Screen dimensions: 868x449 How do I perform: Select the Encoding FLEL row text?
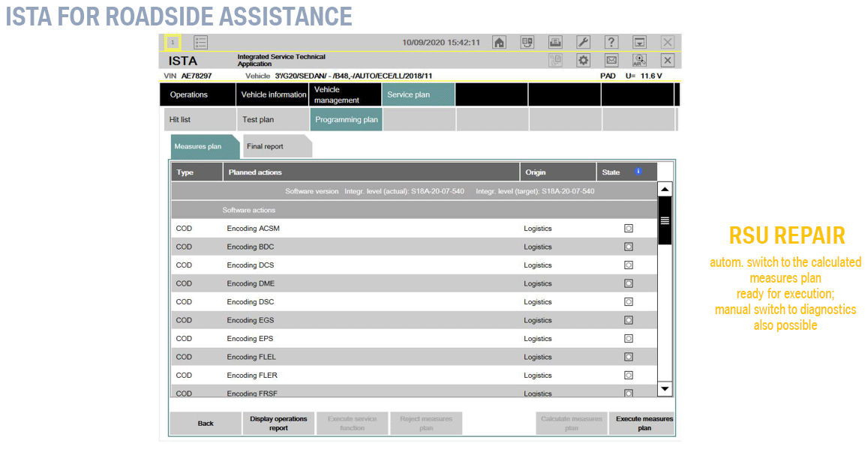(x=251, y=357)
